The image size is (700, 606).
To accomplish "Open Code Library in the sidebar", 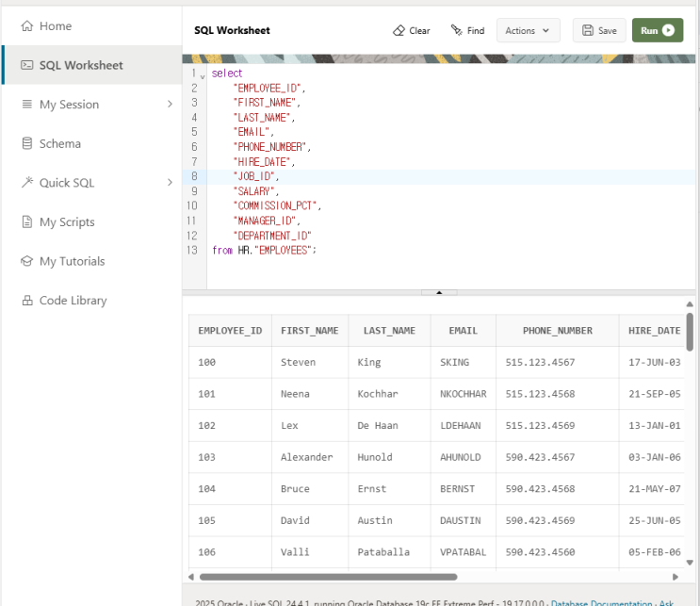I will click(x=91, y=300).
